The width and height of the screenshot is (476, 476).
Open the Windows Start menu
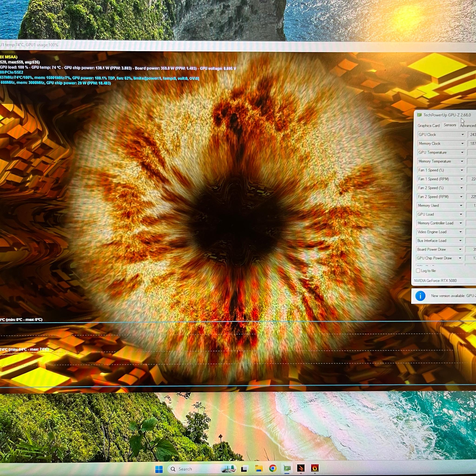click(159, 469)
